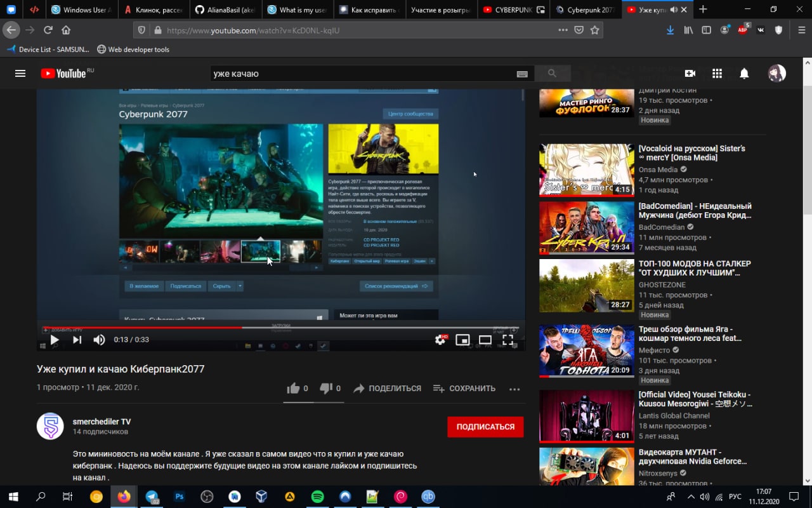
Task: Toggle Firefox sidebars icon
Action: coord(706,30)
